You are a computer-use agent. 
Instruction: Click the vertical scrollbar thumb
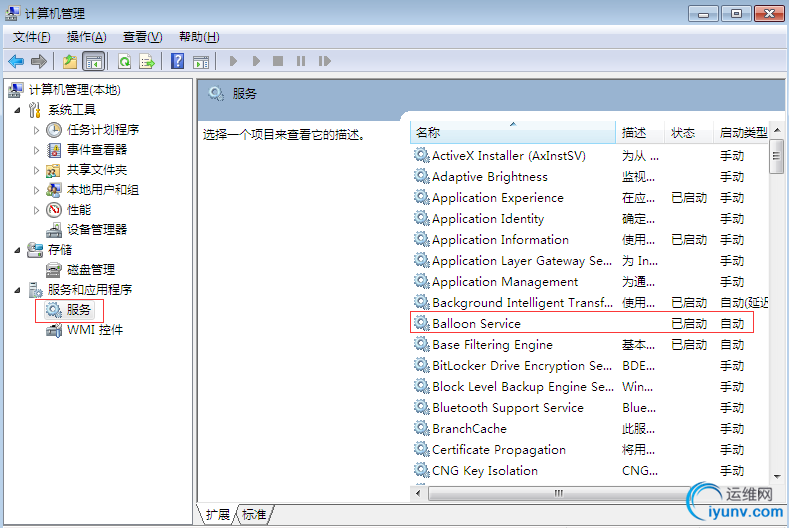pos(776,156)
